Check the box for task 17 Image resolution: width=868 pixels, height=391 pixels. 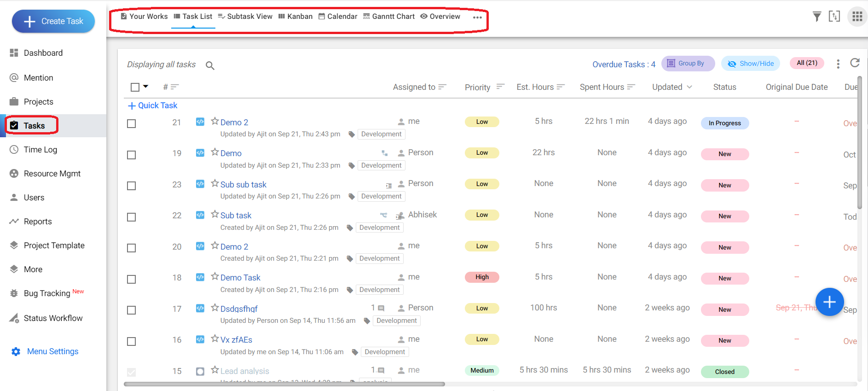132,310
